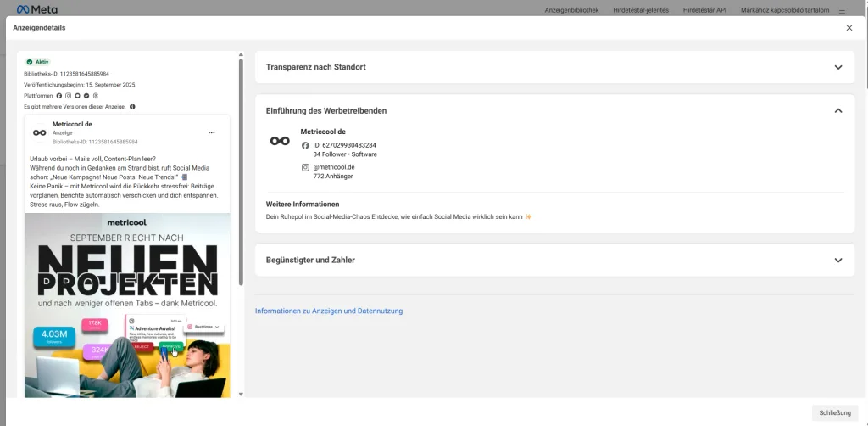This screenshot has width=868, height=426.
Task: Expand Transparenz nach Standort section
Action: point(837,67)
